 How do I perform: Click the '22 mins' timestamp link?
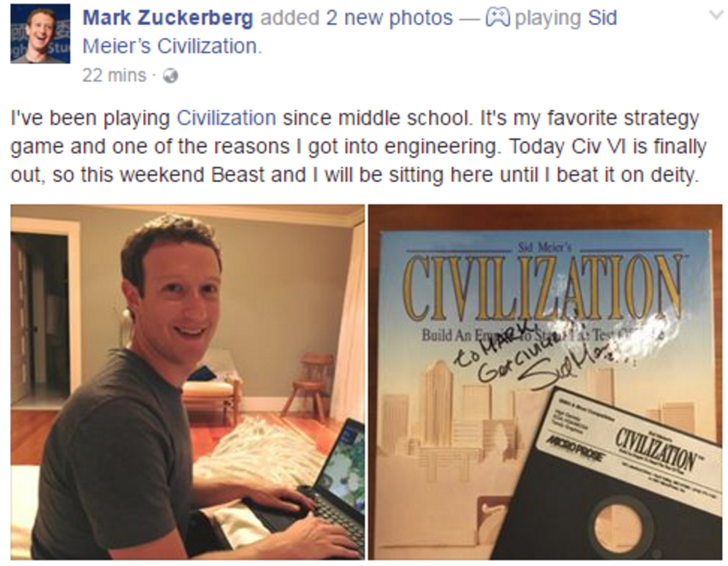pos(114,75)
